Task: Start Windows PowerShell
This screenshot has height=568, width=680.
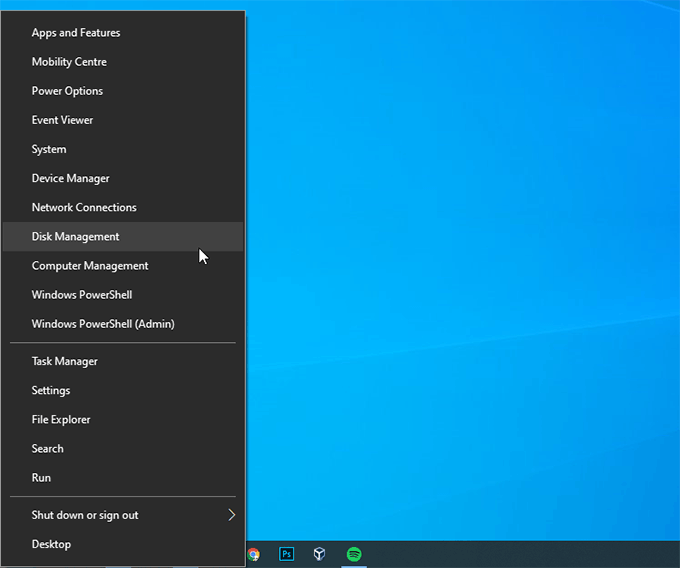Action: point(82,295)
